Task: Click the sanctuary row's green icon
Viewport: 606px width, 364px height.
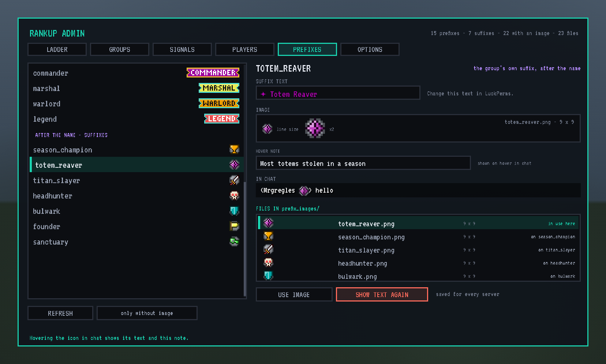Action: tap(234, 242)
